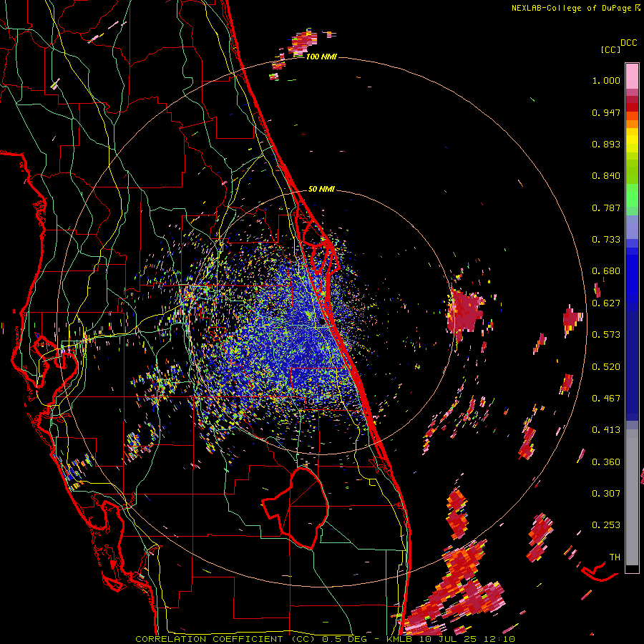Select the 0.520 legend value
Viewport: 644px width, 644px height.
pyautogui.click(x=606, y=367)
